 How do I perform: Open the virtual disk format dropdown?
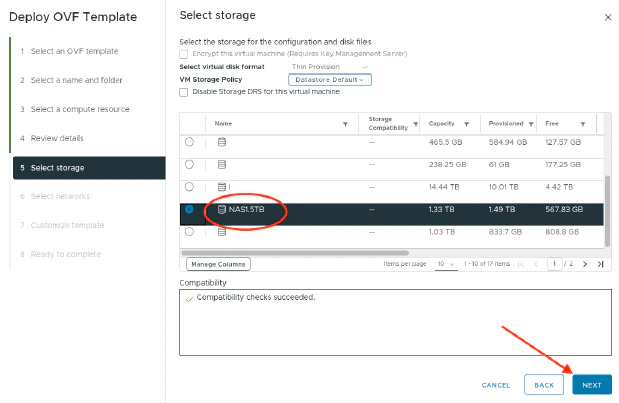[x=330, y=67]
